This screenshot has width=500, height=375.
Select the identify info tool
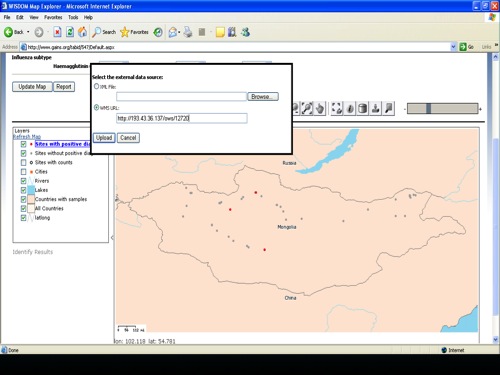point(350,109)
